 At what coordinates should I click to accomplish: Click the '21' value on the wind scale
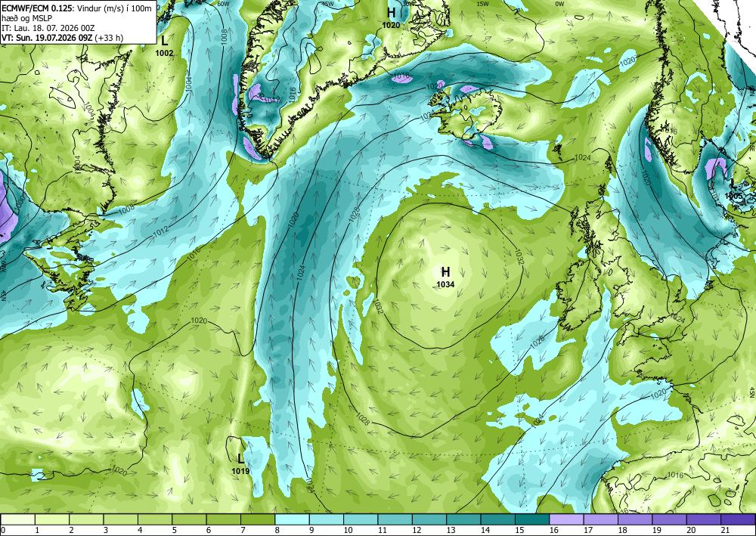point(726,531)
